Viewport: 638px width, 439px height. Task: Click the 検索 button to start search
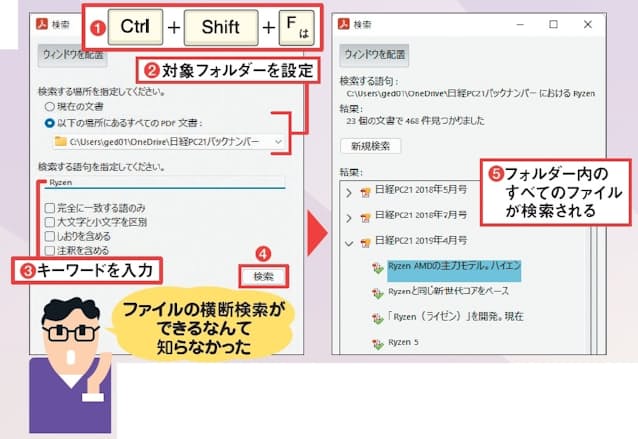(264, 277)
